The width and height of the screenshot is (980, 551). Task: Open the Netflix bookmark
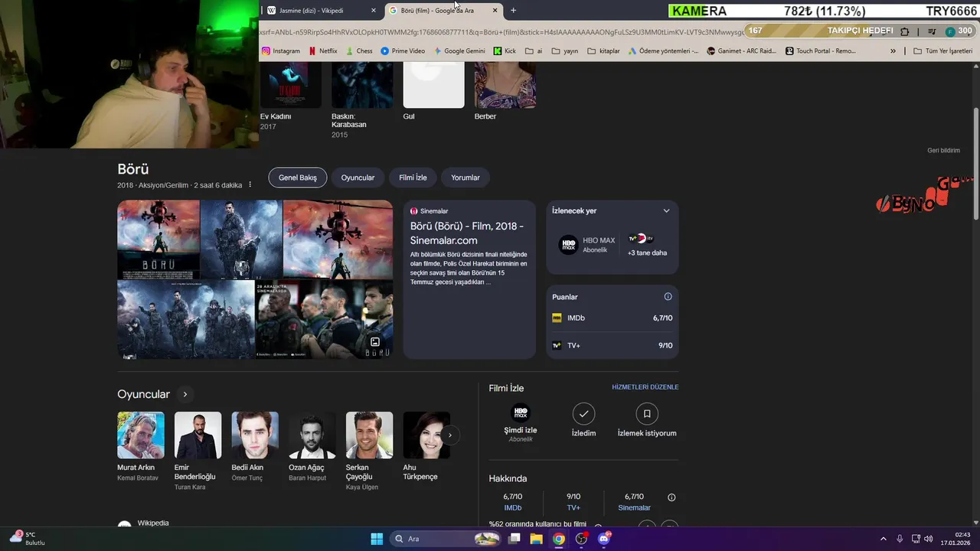point(322,51)
